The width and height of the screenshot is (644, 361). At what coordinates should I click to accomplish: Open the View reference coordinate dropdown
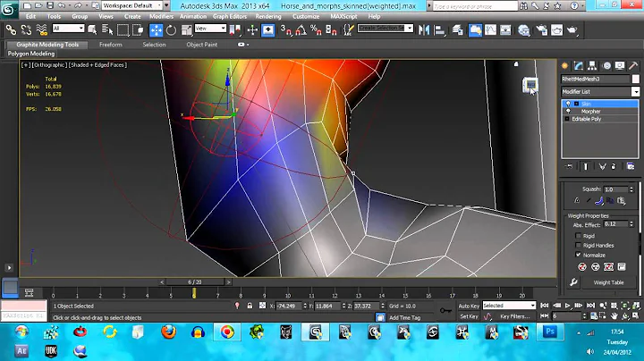pyautogui.click(x=210, y=29)
